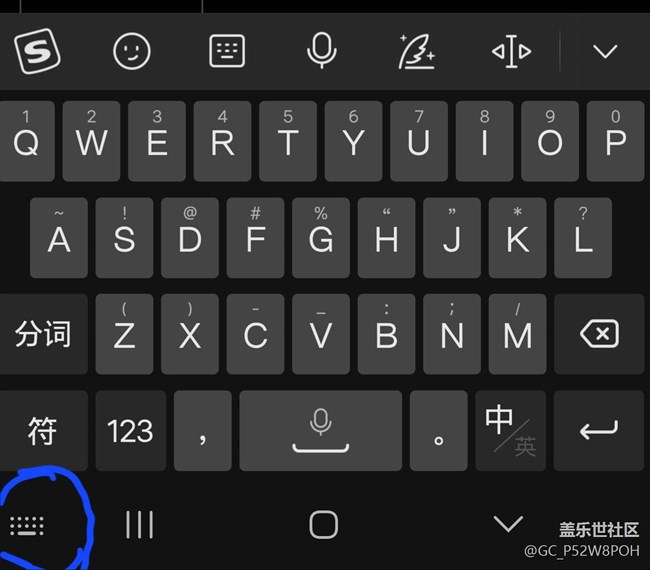
Task: Open the emoji smiley panel
Action: (132, 51)
